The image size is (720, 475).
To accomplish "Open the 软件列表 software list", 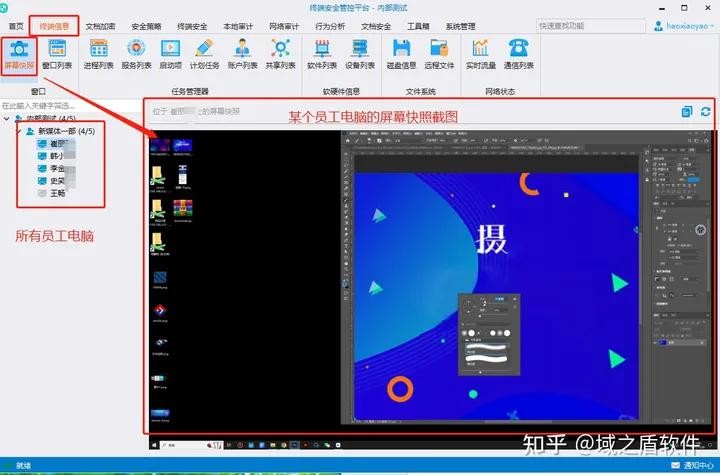I will [x=322, y=52].
